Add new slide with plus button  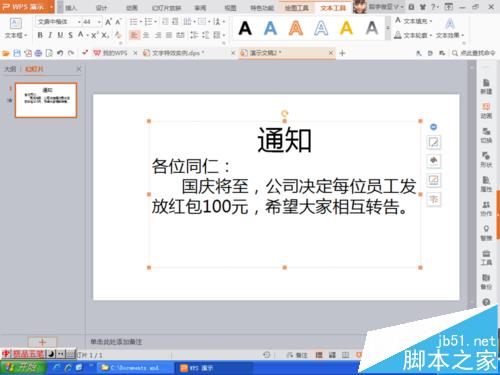coord(42,342)
